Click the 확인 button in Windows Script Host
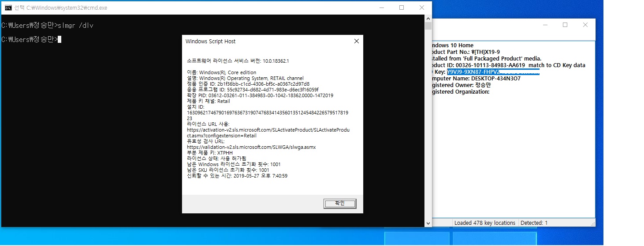 point(339,203)
